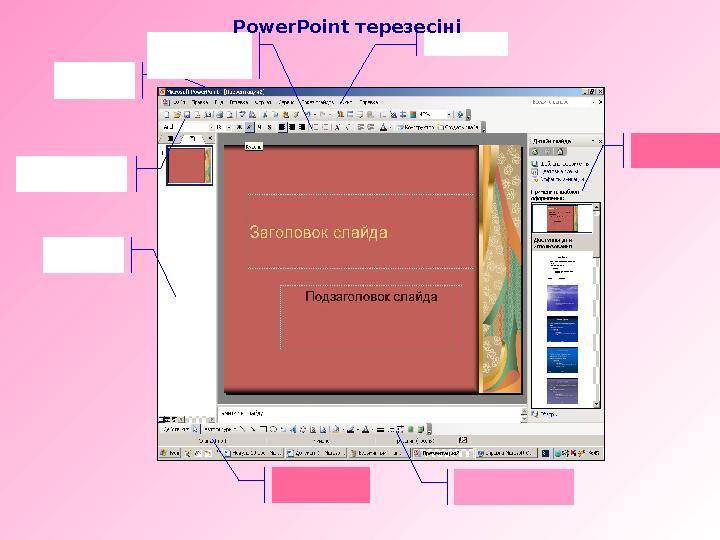720x540 pixels.
Task: Open the Цветовые схемы link
Action: pyautogui.click(x=554, y=171)
